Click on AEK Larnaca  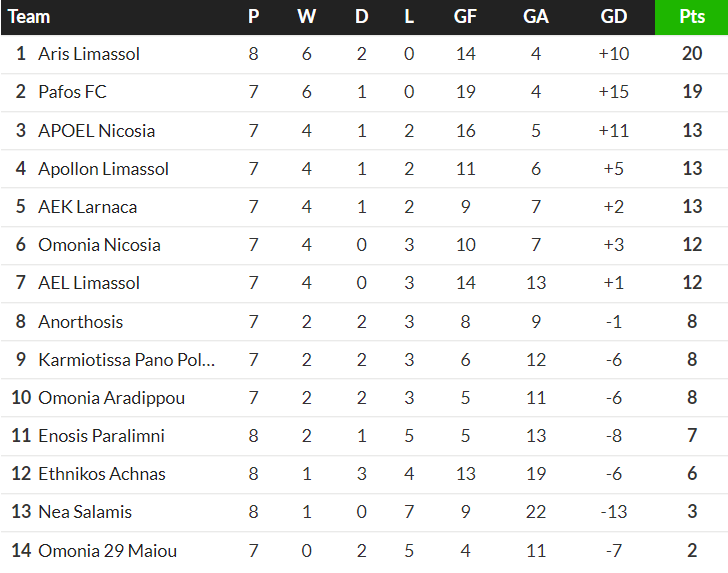tap(87, 207)
